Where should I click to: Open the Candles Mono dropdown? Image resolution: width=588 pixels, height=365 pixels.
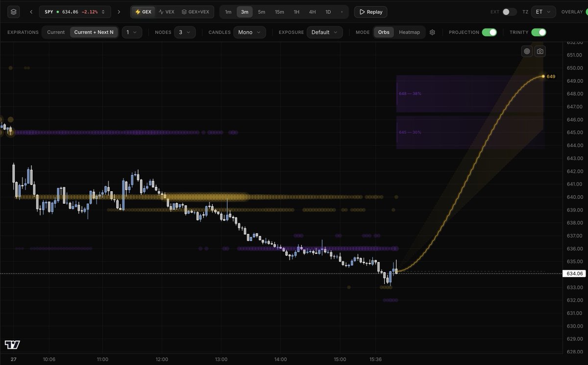tap(249, 32)
